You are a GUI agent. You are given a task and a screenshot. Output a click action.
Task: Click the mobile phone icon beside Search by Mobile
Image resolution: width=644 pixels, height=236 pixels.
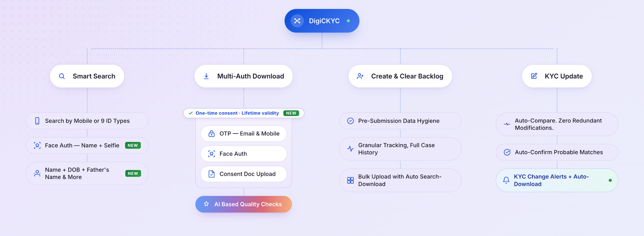[37, 121]
